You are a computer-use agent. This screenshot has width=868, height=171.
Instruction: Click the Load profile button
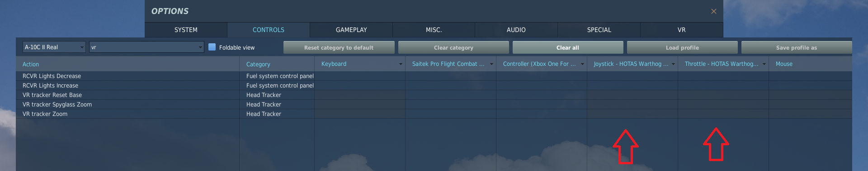[x=682, y=47]
